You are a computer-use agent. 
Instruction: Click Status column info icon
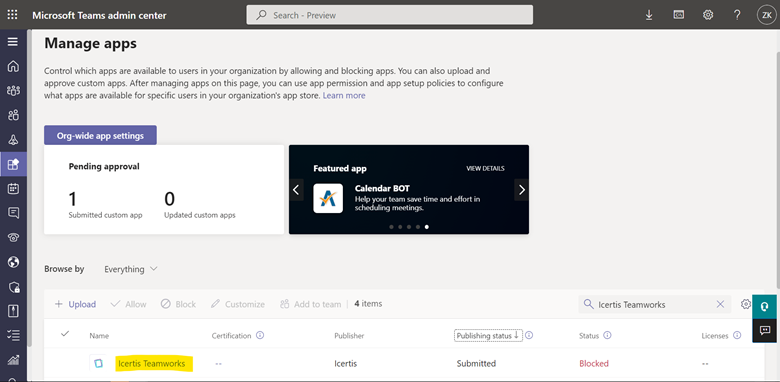point(607,335)
